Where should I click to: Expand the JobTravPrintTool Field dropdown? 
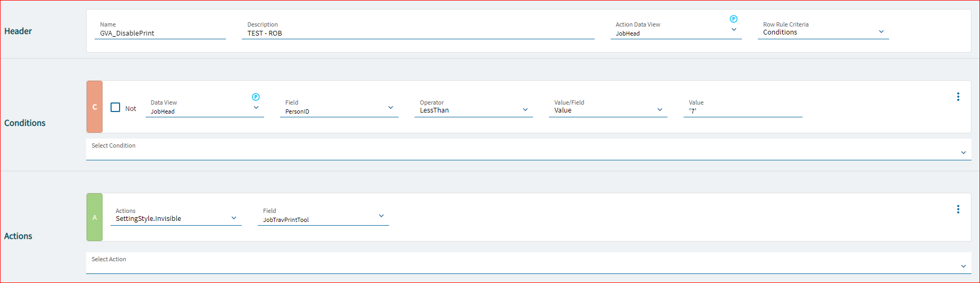pyautogui.click(x=381, y=216)
